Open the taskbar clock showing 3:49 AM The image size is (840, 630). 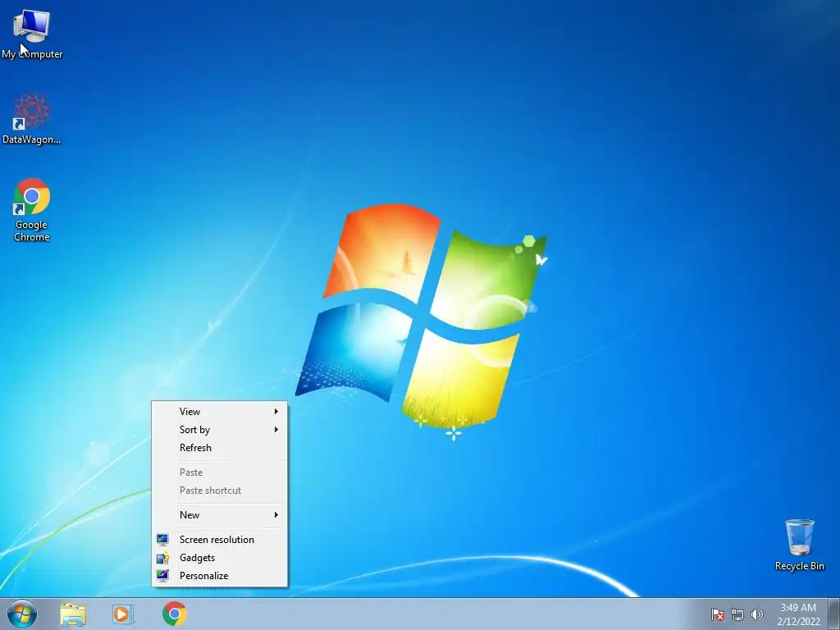pyautogui.click(x=798, y=614)
